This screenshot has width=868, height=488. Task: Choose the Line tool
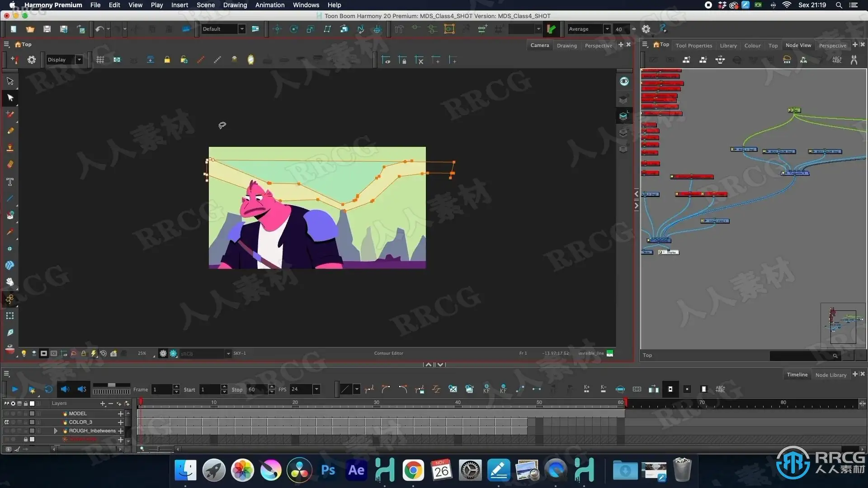click(x=10, y=199)
